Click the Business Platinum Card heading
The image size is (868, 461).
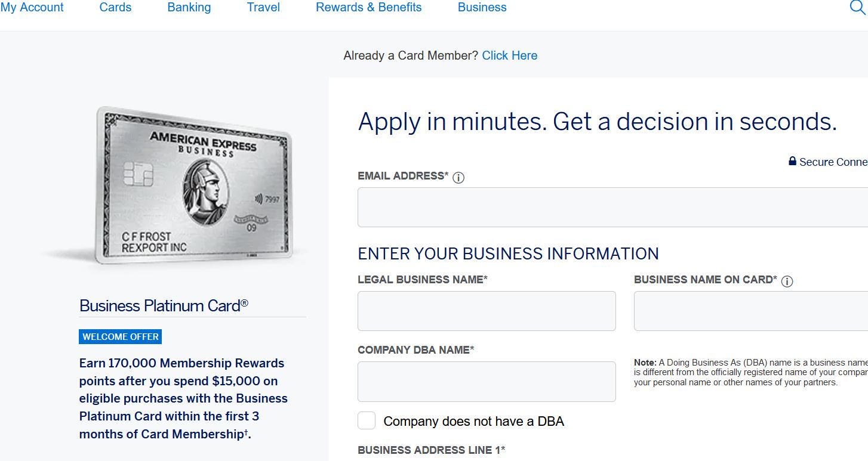point(161,305)
